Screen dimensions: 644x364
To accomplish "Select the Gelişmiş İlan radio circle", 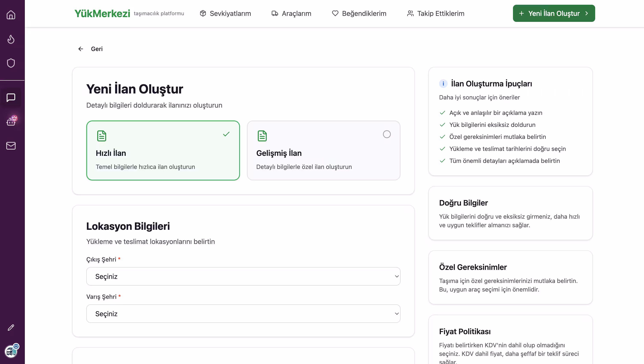I will [x=386, y=134].
